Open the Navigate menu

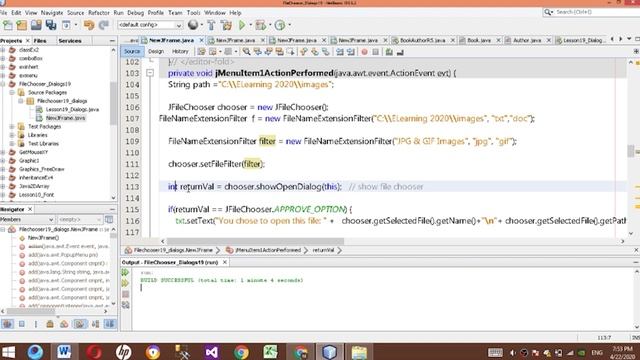click(x=52, y=13)
